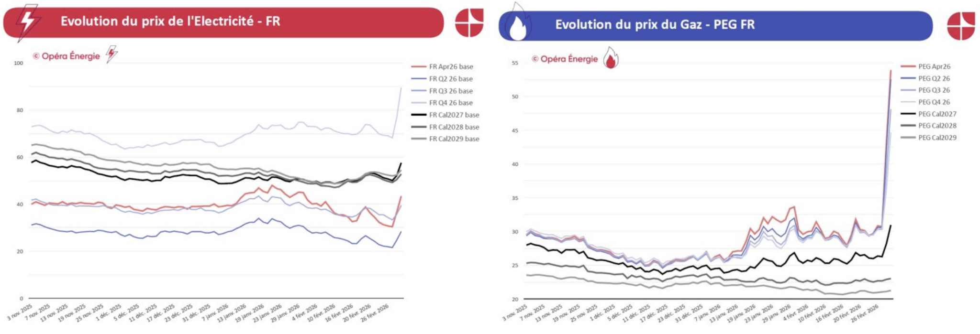Click the small lightning icon beside left Opéra Énergie watermark
980x334 pixels.
tap(111, 54)
